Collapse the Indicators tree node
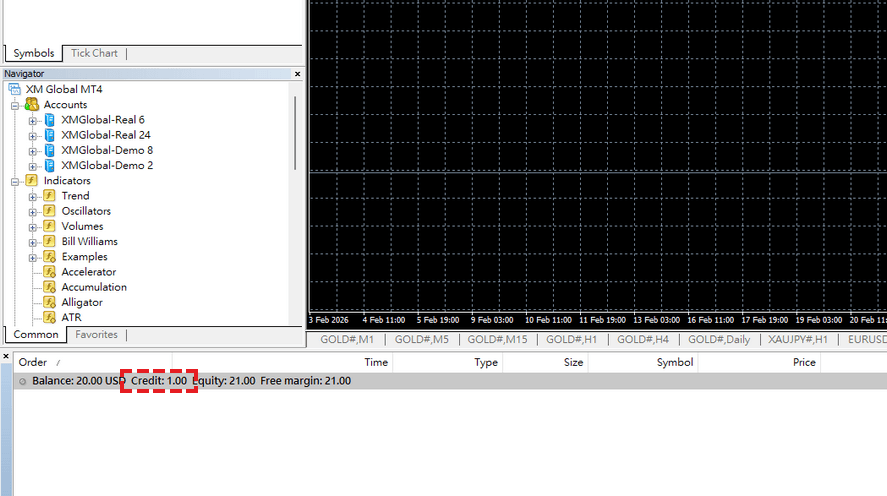887x496 pixels. (15, 182)
